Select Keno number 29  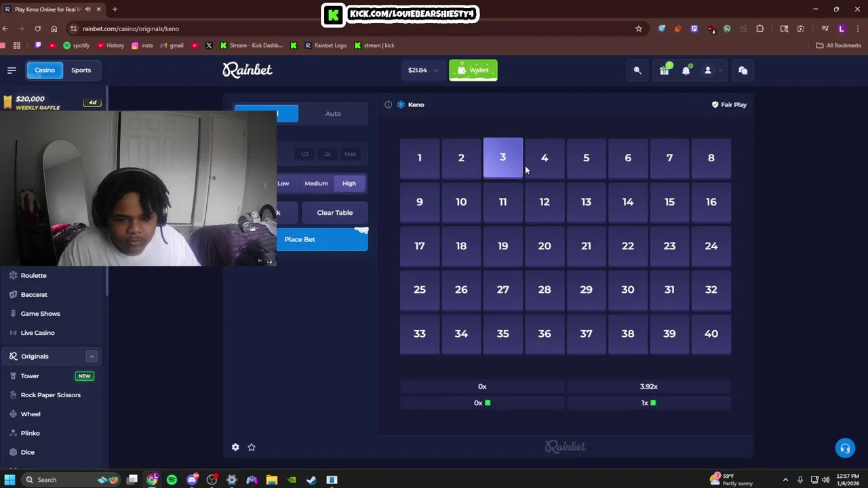586,289
